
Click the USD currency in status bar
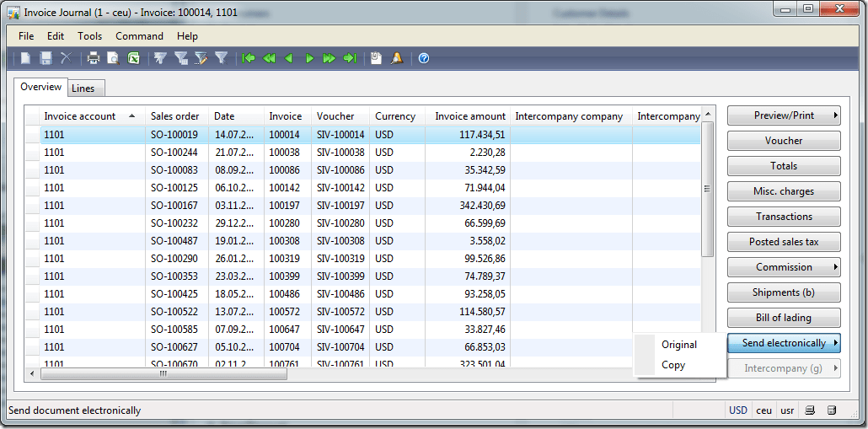point(738,410)
